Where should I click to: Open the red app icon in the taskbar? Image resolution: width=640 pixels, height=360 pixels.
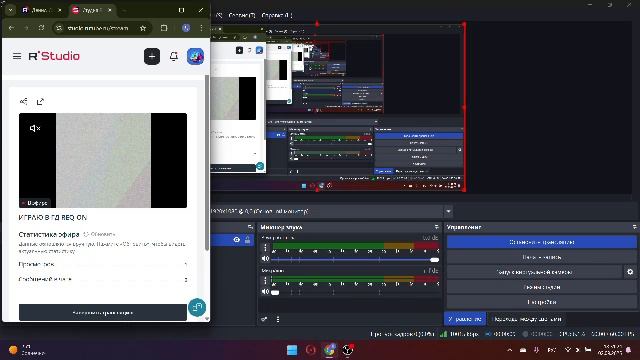311,350
